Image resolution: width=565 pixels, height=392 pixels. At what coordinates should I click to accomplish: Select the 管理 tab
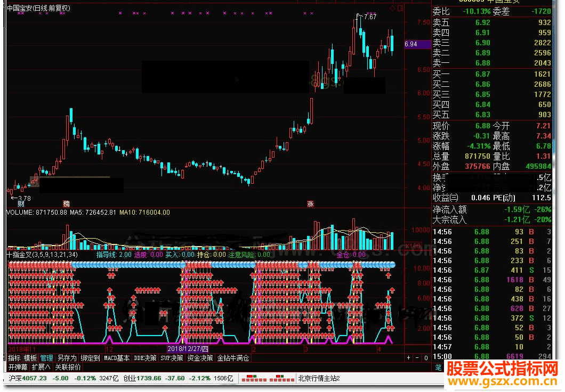tap(46, 358)
